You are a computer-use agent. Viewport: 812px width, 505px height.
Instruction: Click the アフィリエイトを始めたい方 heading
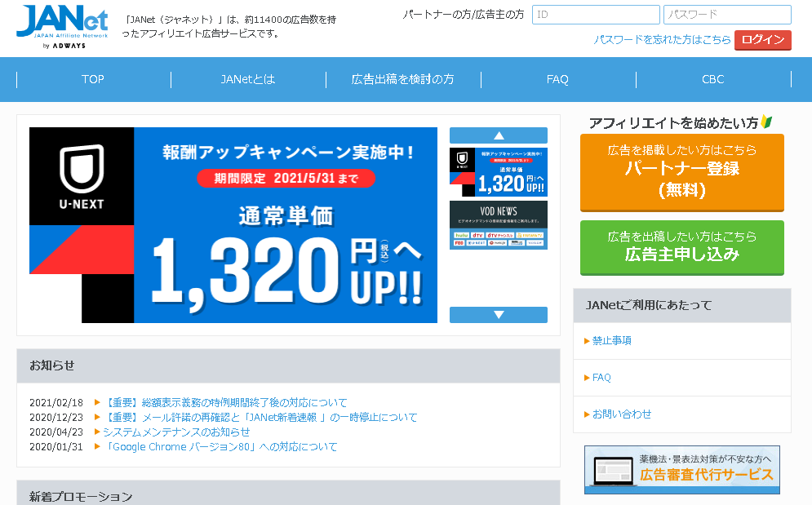pyautogui.click(x=673, y=122)
